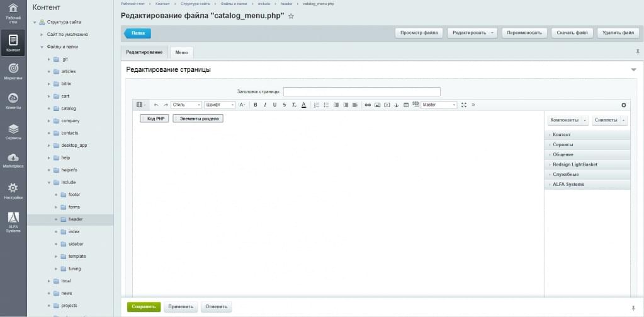Expand the Контент components group
The width and height of the screenshot is (644, 317).
point(562,135)
